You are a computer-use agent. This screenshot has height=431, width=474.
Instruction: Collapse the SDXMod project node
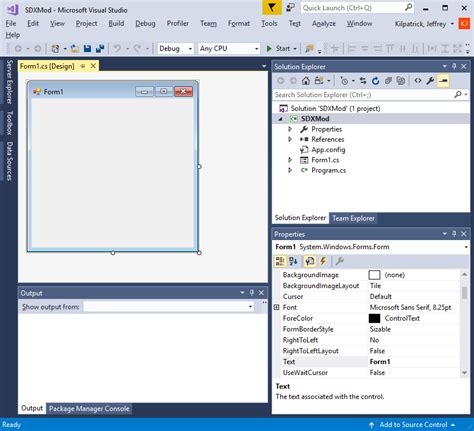pyautogui.click(x=280, y=119)
